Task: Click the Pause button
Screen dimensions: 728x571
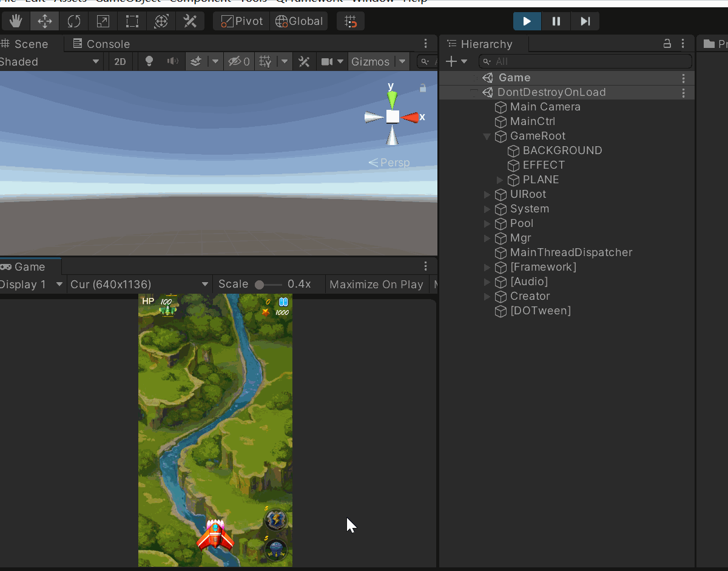Action: click(556, 21)
